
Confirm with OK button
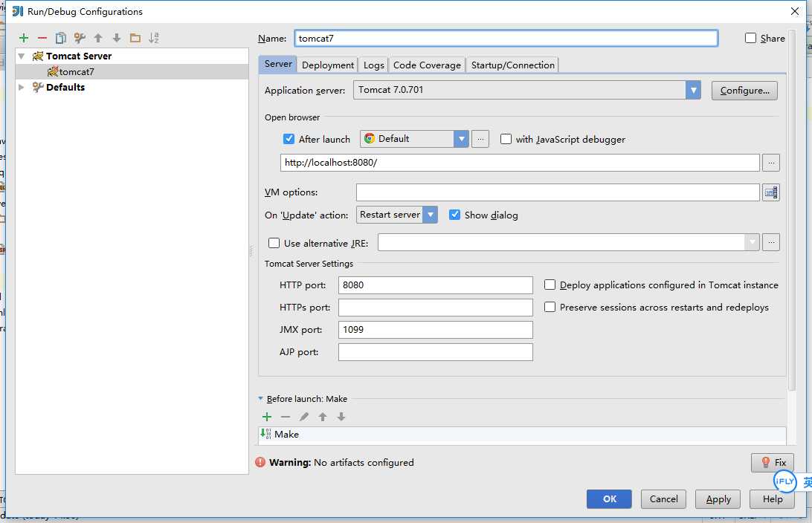pos(609,498)
